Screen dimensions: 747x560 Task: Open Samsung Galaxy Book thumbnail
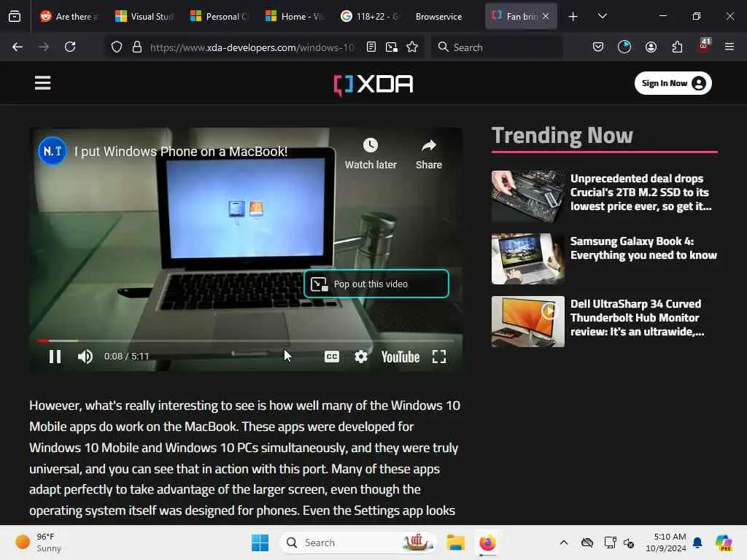pos(528,259)
